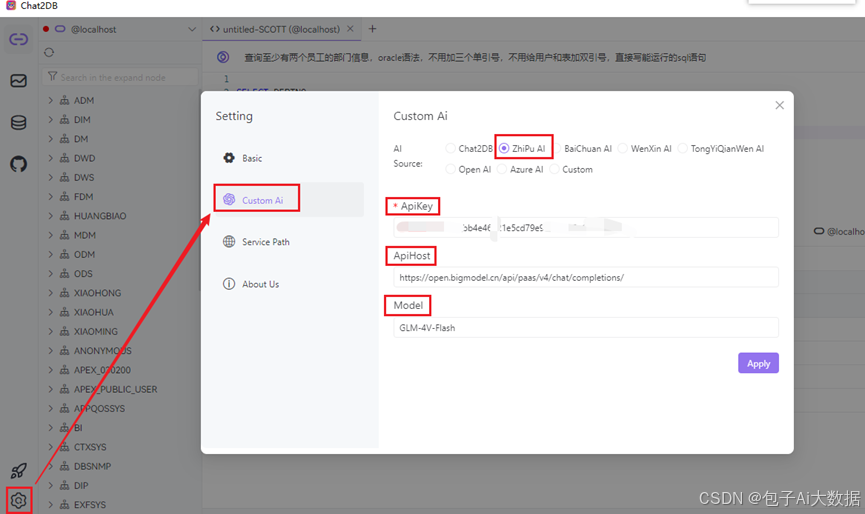
Task: Focus the Search in the expand node box
Action: click(120, 77)
